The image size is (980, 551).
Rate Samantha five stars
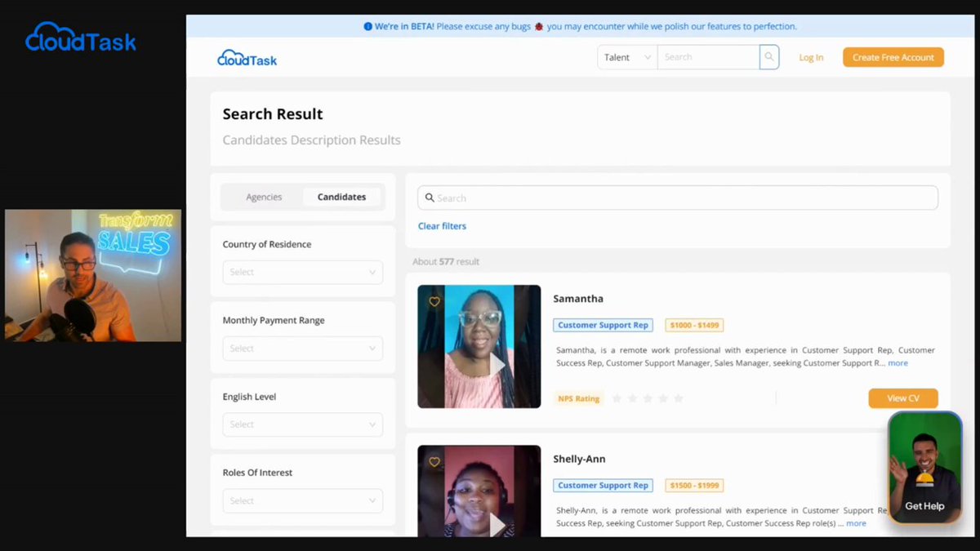click(678, 398)
